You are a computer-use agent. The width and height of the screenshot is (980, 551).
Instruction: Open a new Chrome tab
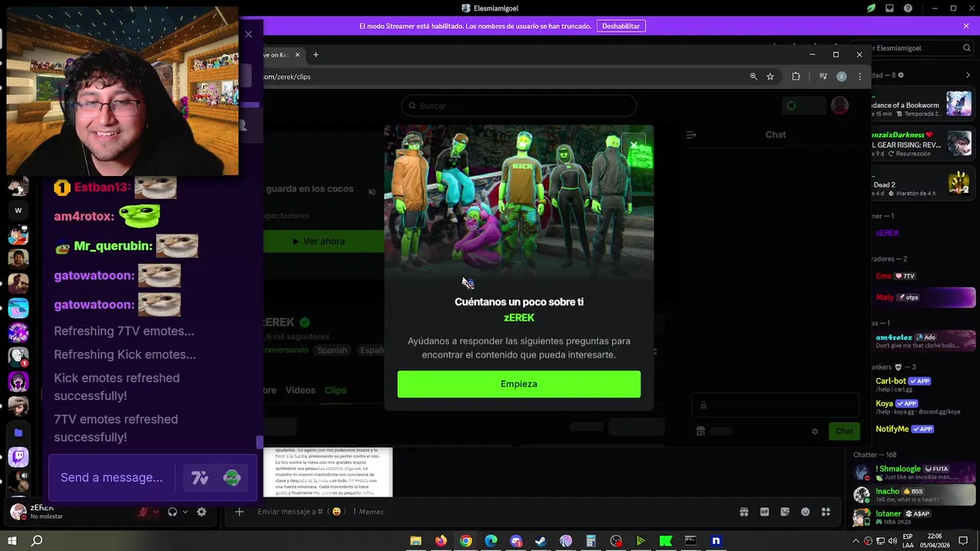(x=315, y=54)
